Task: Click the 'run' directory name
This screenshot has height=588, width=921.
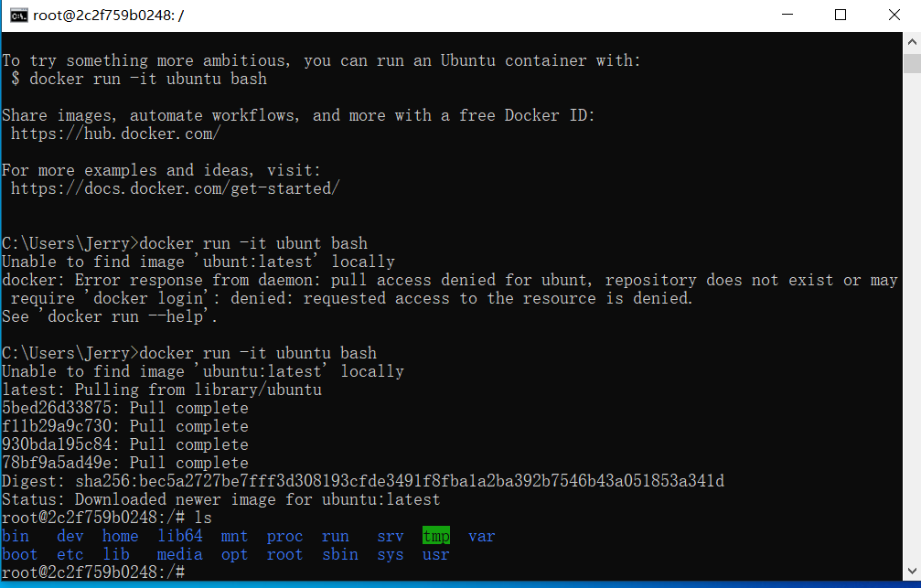Action: [x=336, y=536]
